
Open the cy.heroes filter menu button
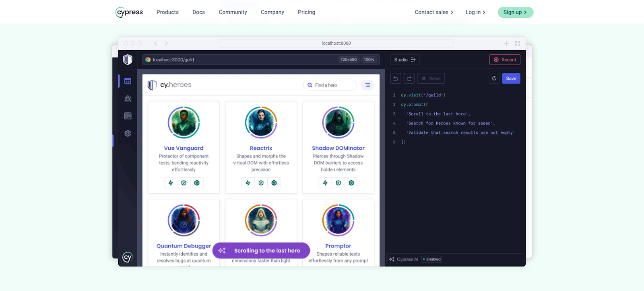click(367, 85)
